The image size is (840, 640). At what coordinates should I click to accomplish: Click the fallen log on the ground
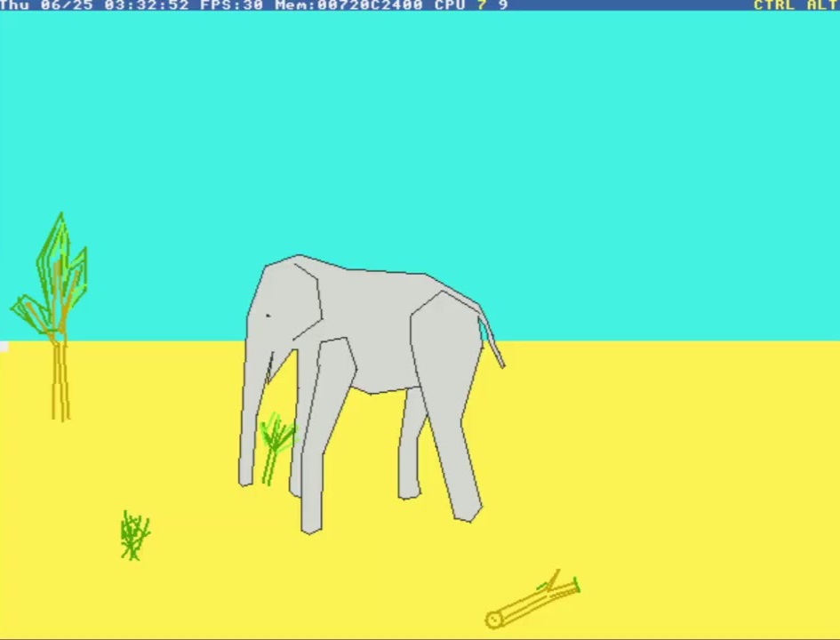[x=533, y=600]
